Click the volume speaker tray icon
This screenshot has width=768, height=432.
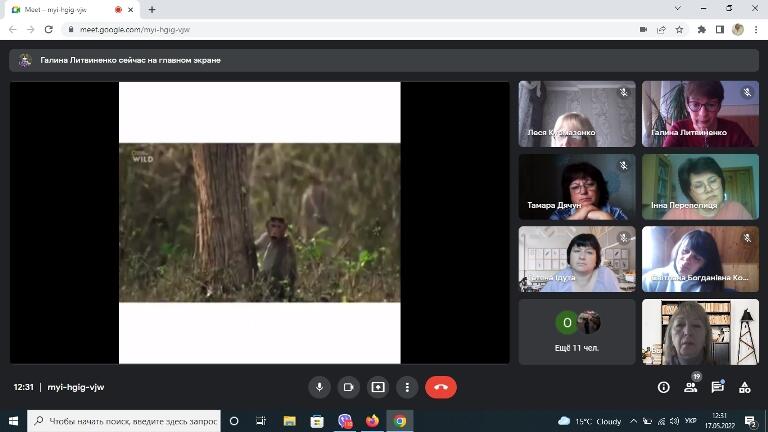coord(674,421)
